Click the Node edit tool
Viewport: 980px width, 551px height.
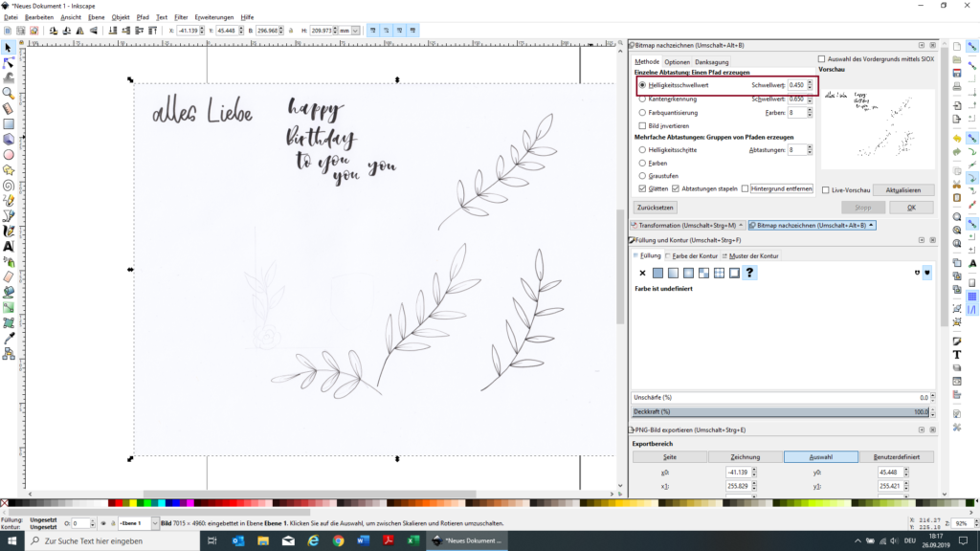pyautogui.click(x=9, y=62)
